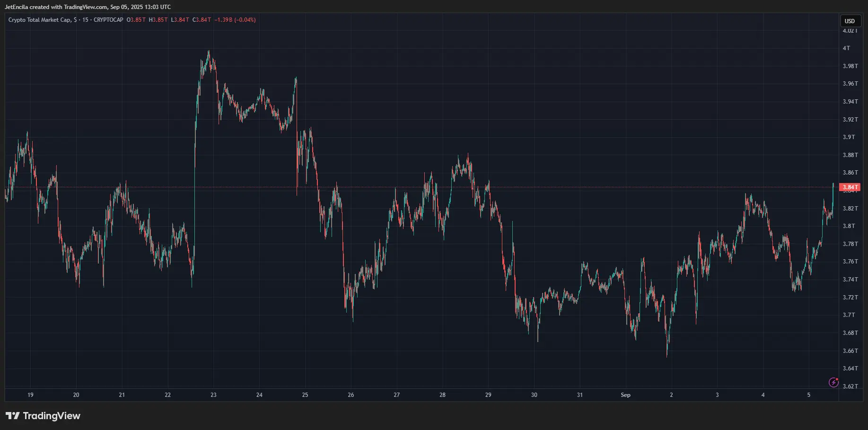
Task: Click date 30 on the time axis
Action: 534,395
